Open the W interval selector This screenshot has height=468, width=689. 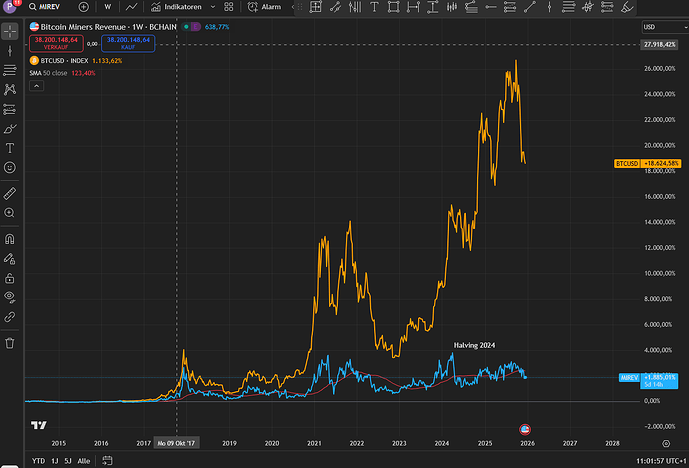point(108,7)
